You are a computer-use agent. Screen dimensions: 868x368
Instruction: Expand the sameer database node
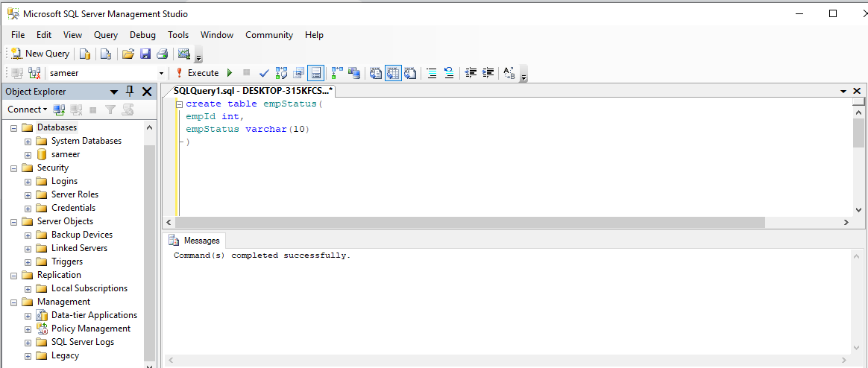(x=28, y=155)
